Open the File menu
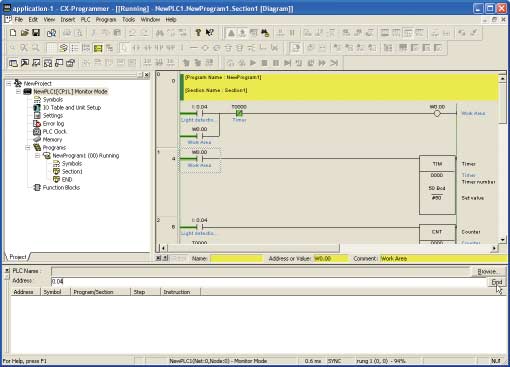This screenshot has height=367, width=510. 19,20
